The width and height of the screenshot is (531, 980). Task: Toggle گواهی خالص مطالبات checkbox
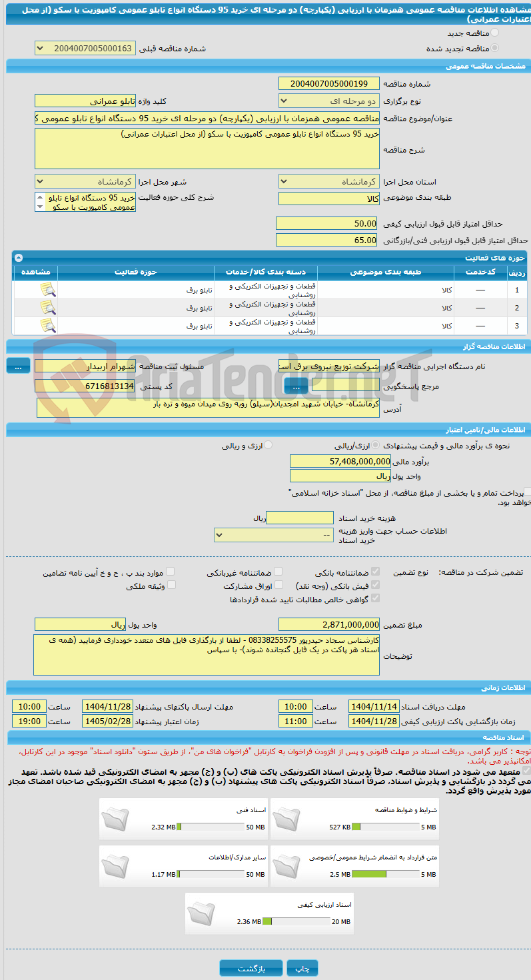point(376,598)
